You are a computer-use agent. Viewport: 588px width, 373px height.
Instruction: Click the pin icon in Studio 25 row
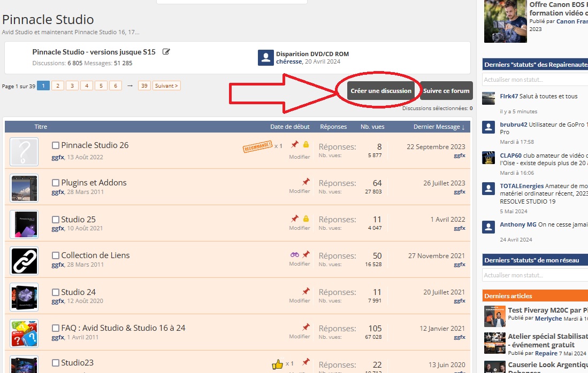tap(295, 219)
